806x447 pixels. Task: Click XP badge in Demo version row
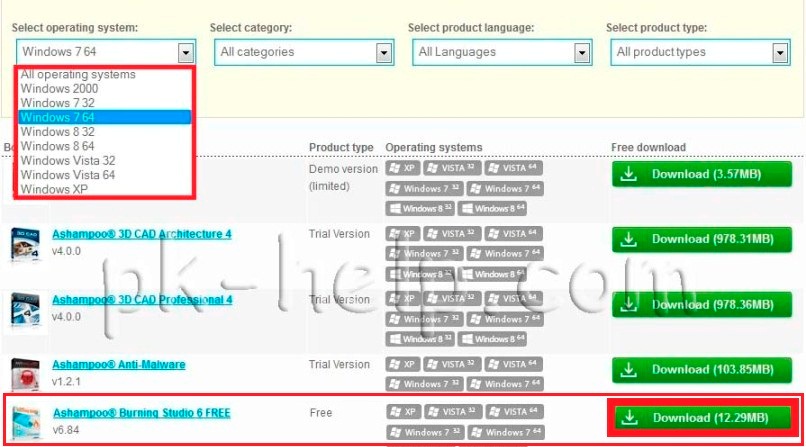[x=402, y=169]
